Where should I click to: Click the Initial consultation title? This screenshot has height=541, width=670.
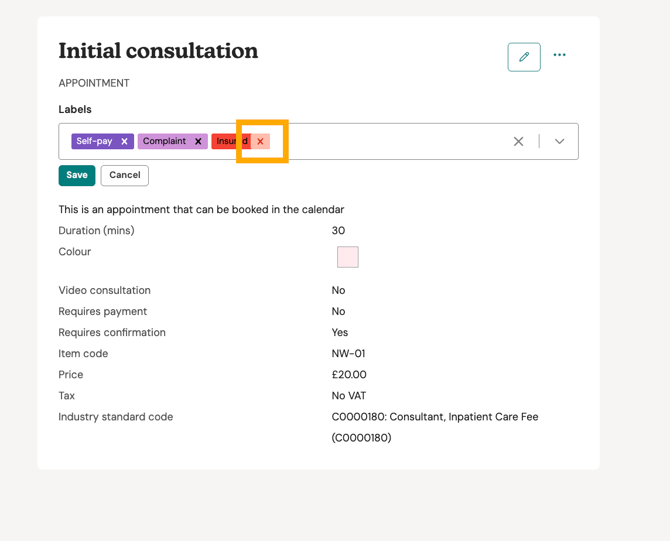[158, 51]
